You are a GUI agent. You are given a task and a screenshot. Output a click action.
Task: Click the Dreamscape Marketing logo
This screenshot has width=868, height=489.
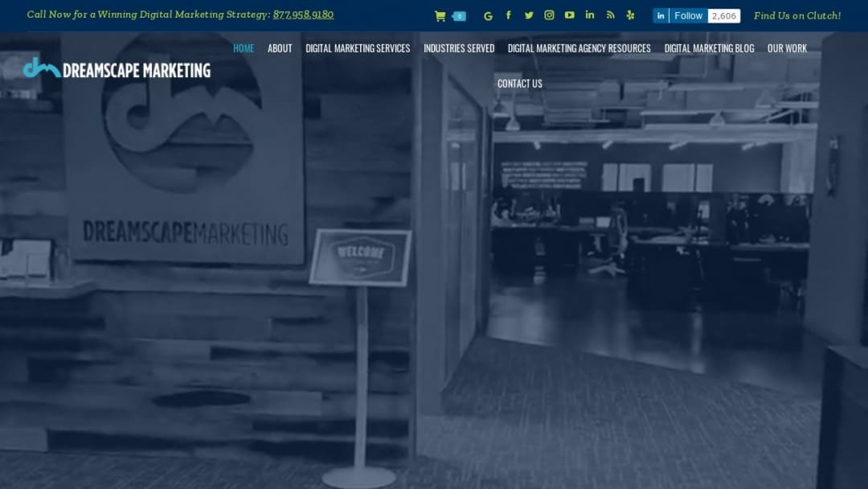(x=117, y=68)
